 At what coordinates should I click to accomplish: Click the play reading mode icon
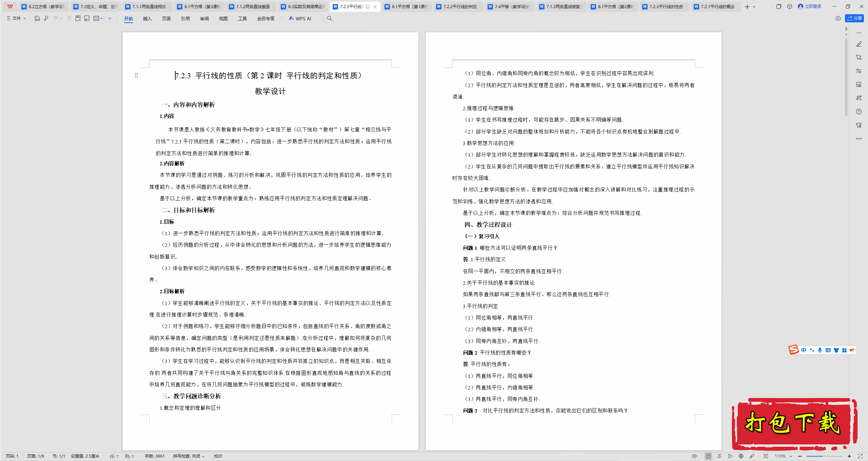click(730, 456)
